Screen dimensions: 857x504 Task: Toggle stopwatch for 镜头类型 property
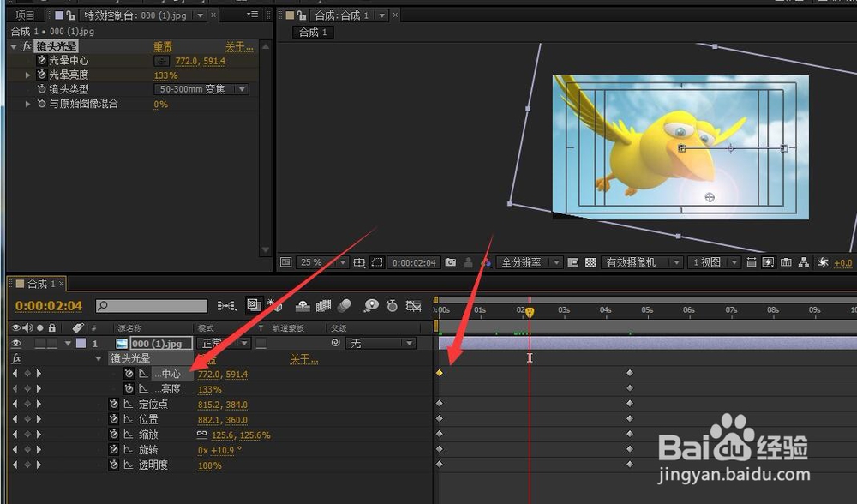pyautogui.click(x=41, y=88)
